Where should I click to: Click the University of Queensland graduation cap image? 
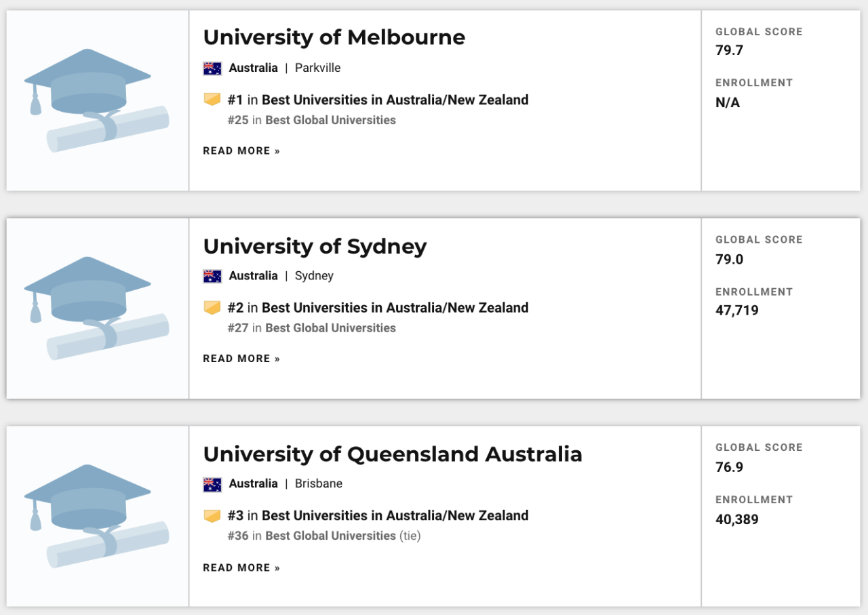tap(97, 517)
